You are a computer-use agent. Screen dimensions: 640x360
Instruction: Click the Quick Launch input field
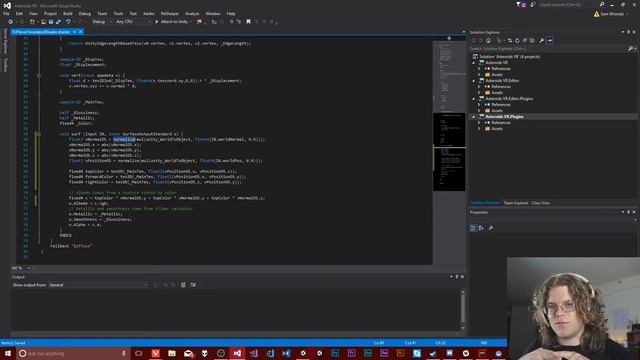568,4
